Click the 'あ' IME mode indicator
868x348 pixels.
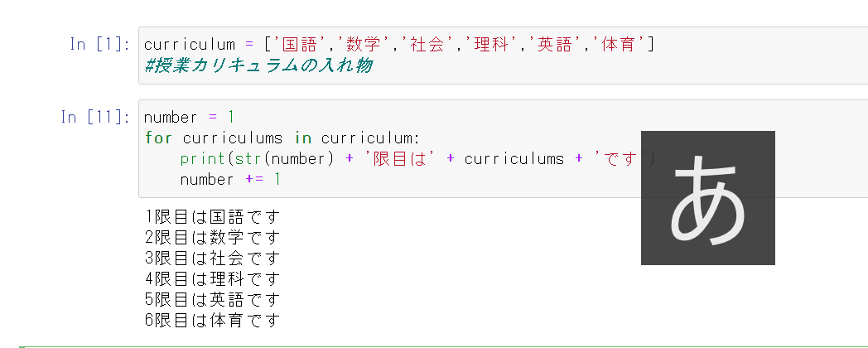click(708, 198)
